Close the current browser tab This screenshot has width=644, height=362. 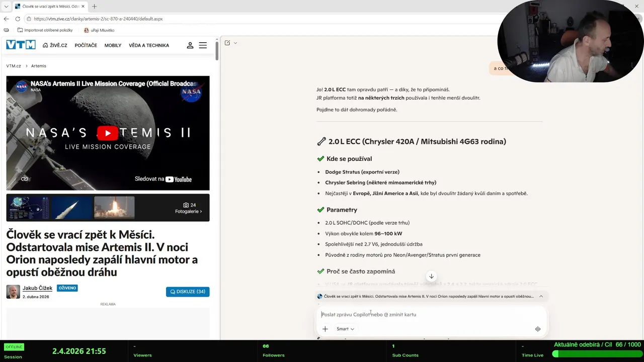(83, 7)
